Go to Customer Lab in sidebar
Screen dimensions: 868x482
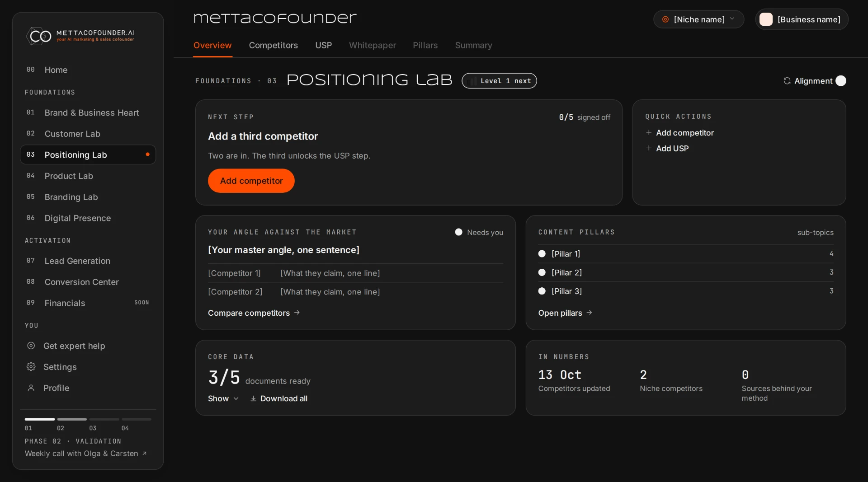(88, 134)
